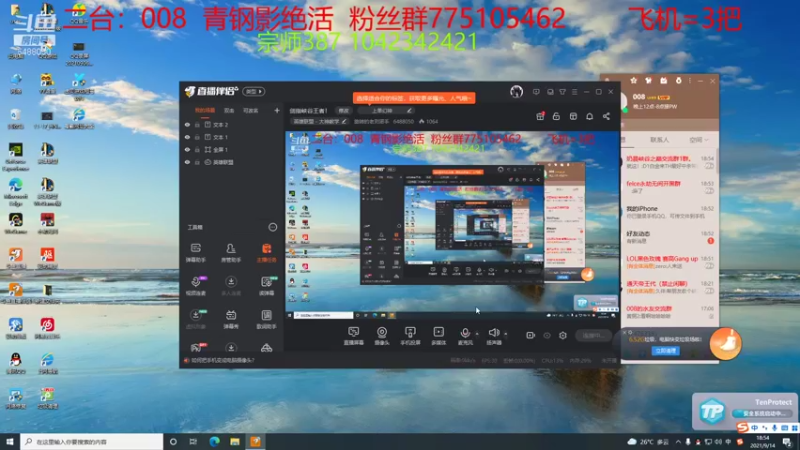Open the 弹幕助手 tool
This screenshot has height=450, width=800.
[195, 253]
